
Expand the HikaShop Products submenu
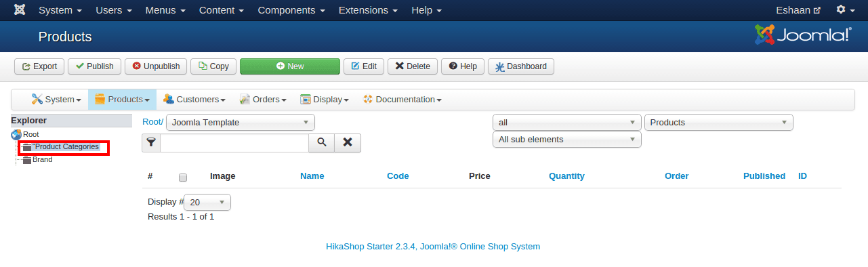point(122,100)
